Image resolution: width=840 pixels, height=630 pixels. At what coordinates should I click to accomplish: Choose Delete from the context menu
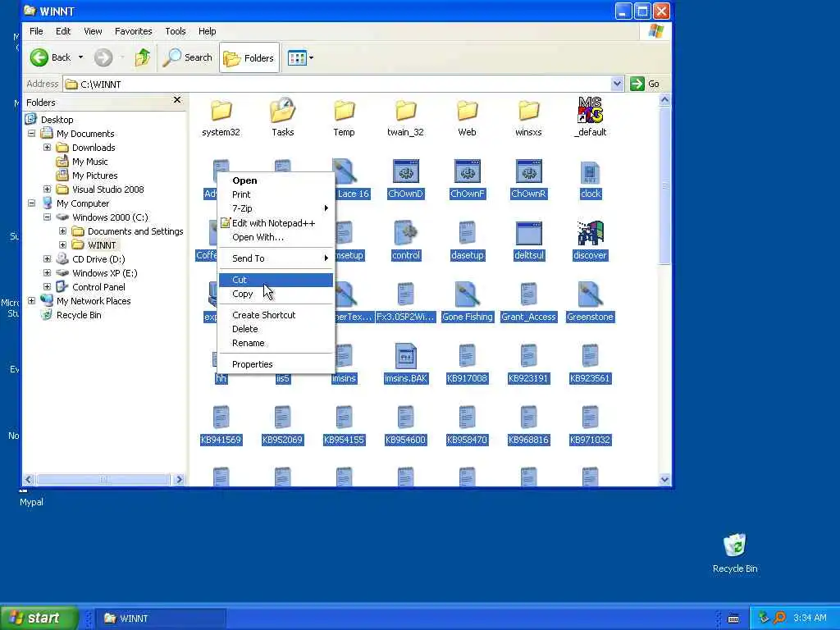tap(276, 329)
